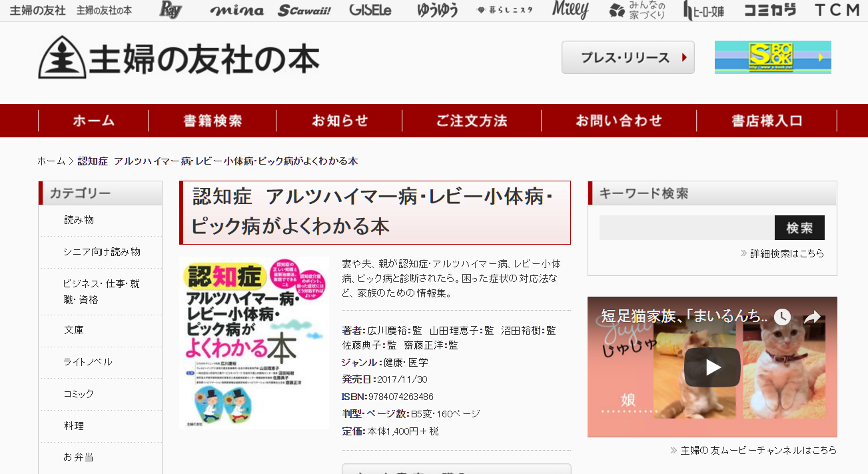Open the お問い合わせ navigation tab
Viewport: 868px width, 474px height.
pos(619,121)
